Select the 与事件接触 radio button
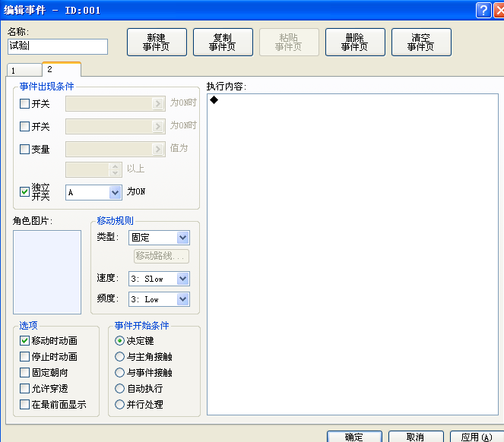The width and height of the screenshot is (504, 442). tap(119, 373)
